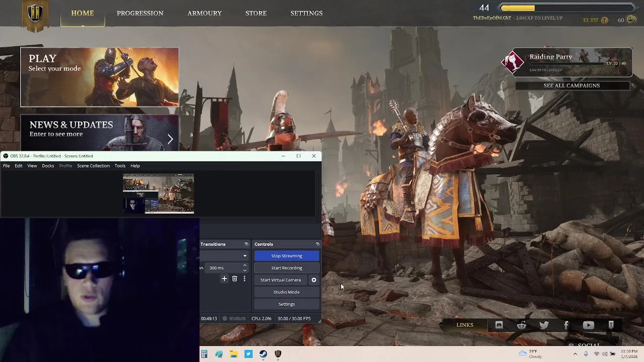Open OBS File menu
The height and width of the screenshot is (362, 644).
(x=7, y=166)
